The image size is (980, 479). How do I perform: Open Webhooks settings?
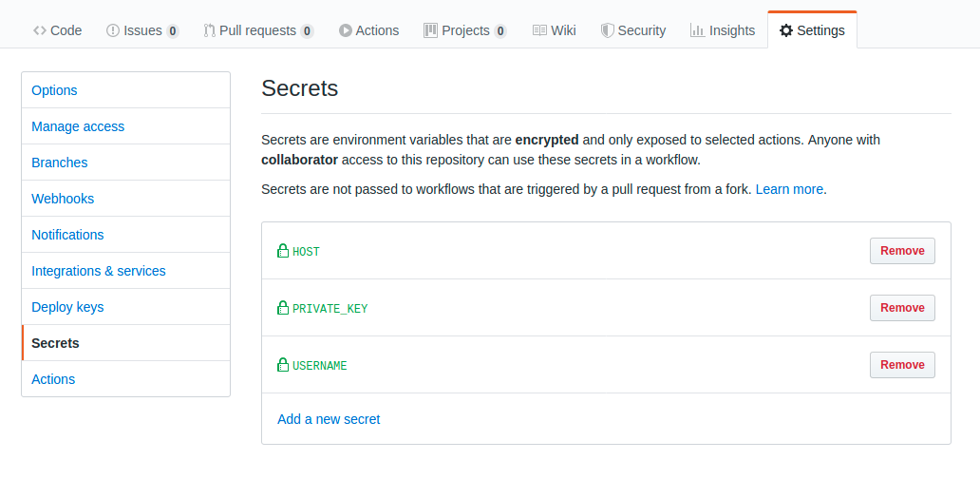pos(125,199)
